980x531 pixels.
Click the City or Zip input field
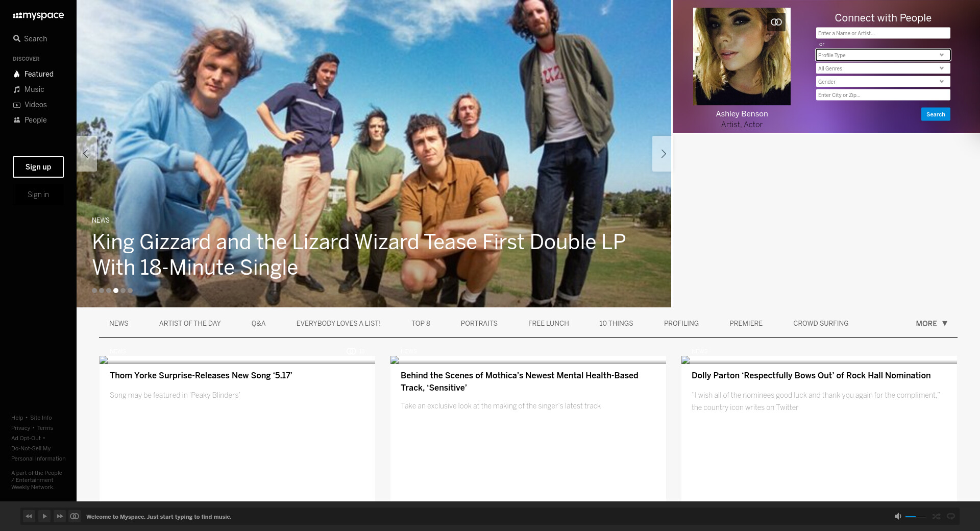click(x=883, y=95)
